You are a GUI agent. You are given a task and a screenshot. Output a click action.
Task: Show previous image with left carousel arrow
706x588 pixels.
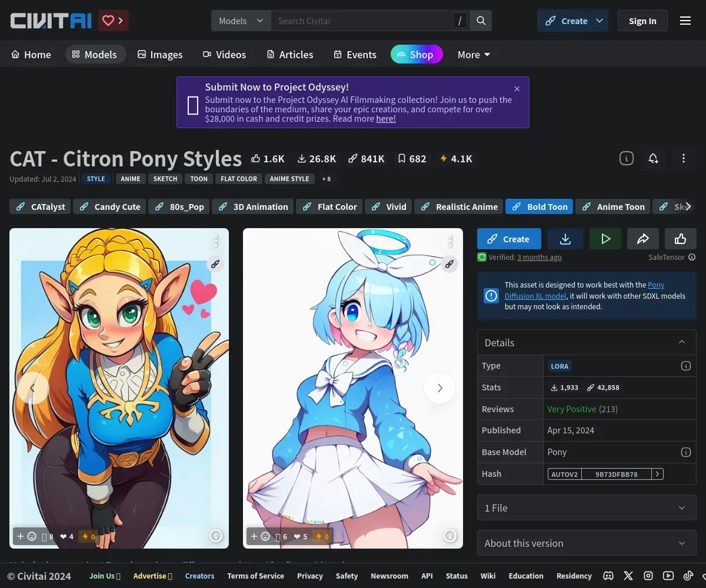pyautogui.click(x=32, y=388)
